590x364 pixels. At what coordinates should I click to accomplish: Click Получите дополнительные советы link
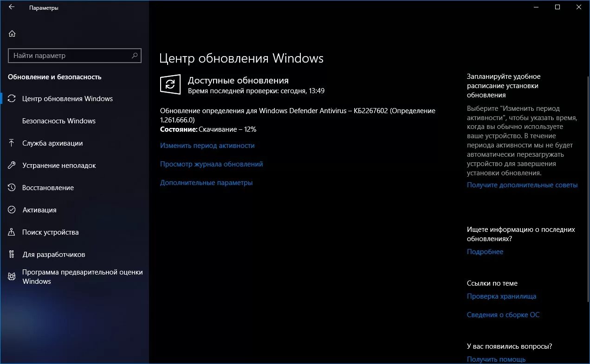click(522, 185)
